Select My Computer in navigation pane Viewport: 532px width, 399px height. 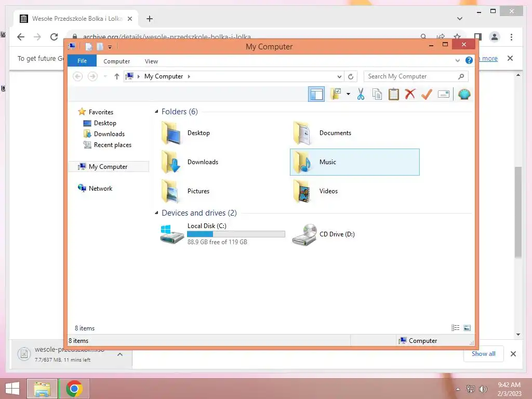point(108,167)
